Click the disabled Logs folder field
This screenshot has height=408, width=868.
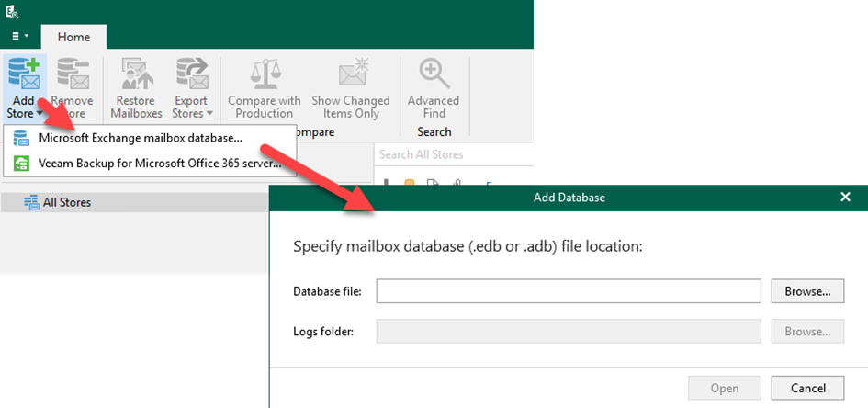(x=569, y=332)
